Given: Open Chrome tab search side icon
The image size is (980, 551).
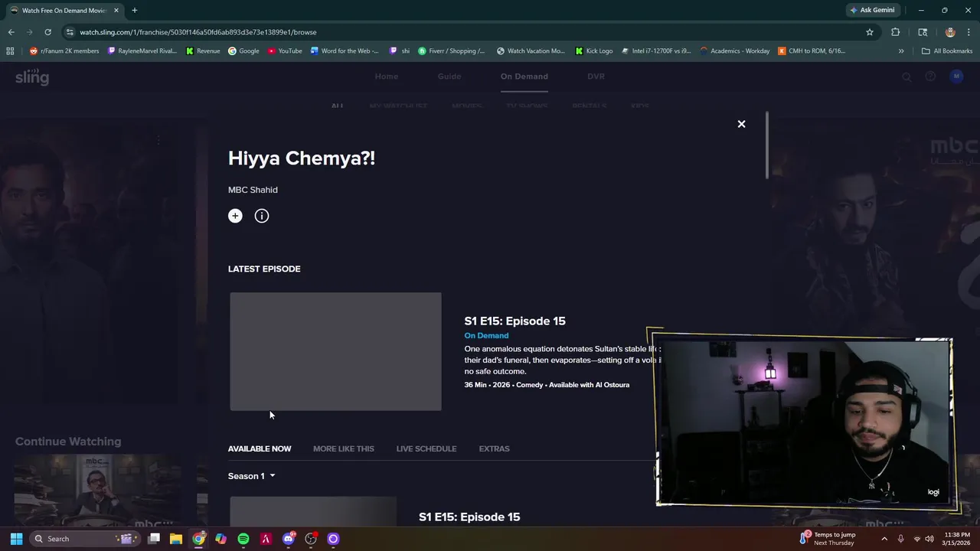Looking at the screenshot, I should (923, 32).
